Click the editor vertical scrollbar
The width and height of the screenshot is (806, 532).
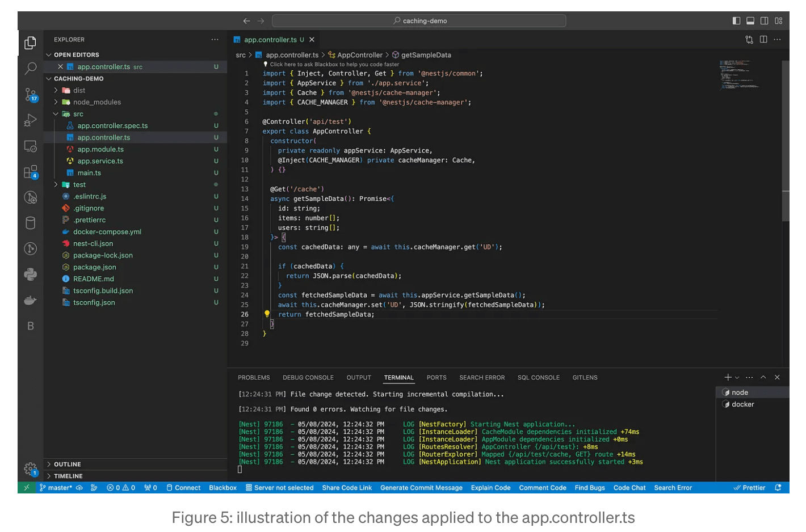[x=786, y=142]
